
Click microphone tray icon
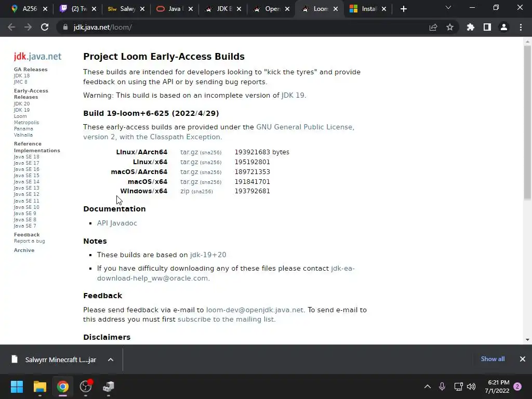442,387
